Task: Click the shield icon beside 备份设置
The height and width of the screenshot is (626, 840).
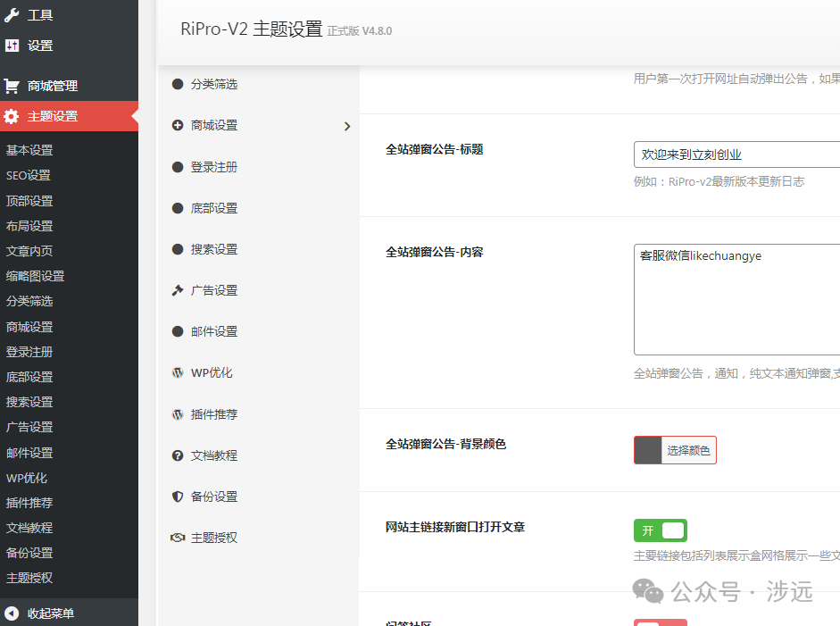Action: click(178, 497)
